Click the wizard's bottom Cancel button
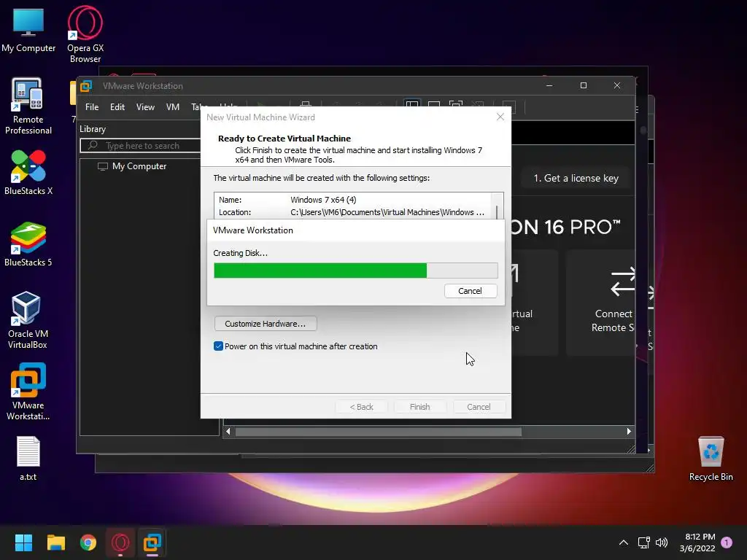The image size is (747, 560). pyautogui.click(x=479, y=407)
